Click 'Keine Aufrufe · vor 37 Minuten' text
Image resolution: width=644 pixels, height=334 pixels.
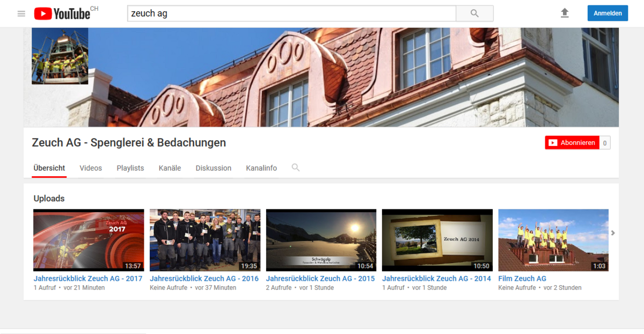click(x=193, y=288)
